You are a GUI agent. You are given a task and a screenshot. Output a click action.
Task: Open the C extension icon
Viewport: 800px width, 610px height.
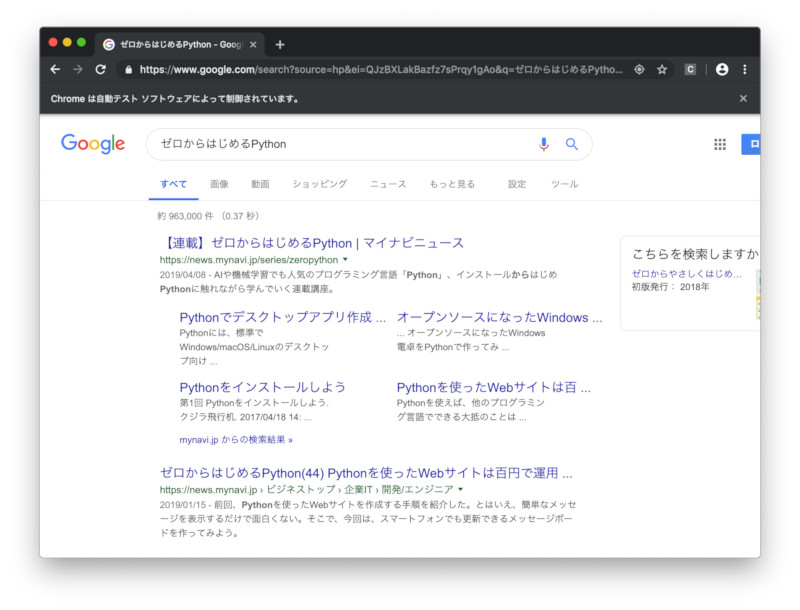click(690, 69)
